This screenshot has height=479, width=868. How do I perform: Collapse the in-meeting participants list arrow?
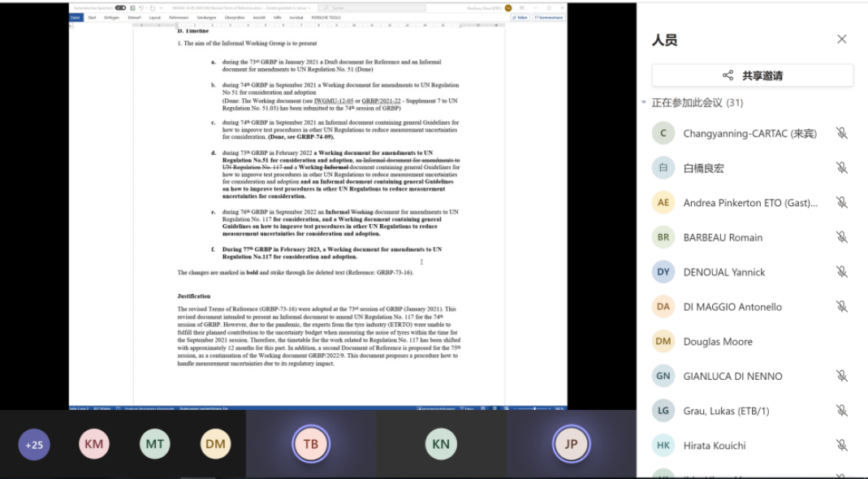tap(644, 103)
